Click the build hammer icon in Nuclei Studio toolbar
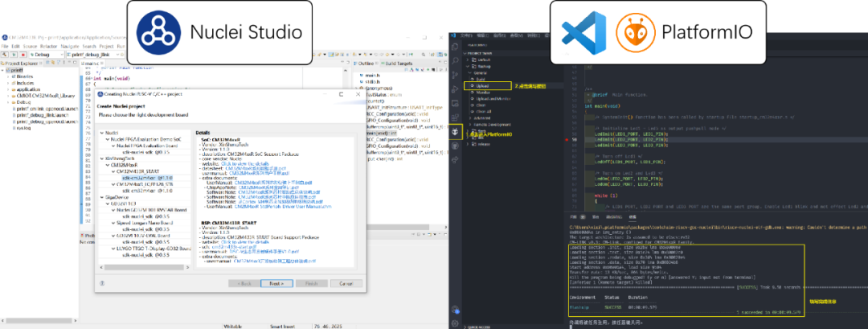 tap(5, 55)
